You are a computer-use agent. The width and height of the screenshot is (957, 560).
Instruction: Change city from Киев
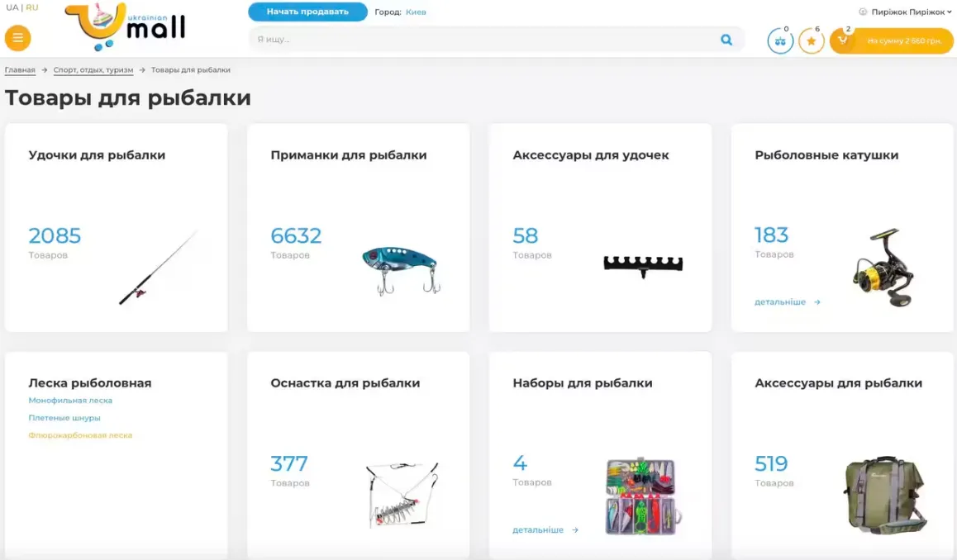pyautogui.click(x=416, y=12)
